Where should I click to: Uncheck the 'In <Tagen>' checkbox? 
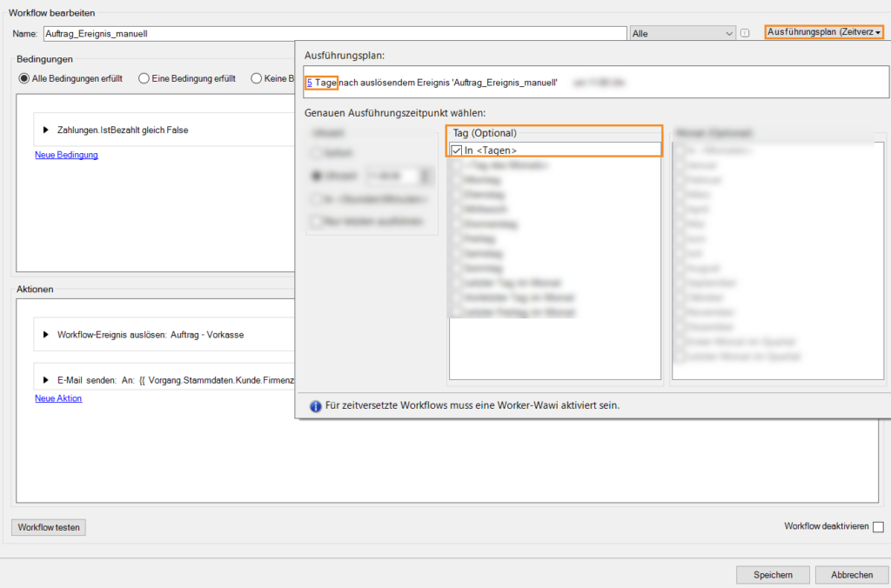pos(457,150)
